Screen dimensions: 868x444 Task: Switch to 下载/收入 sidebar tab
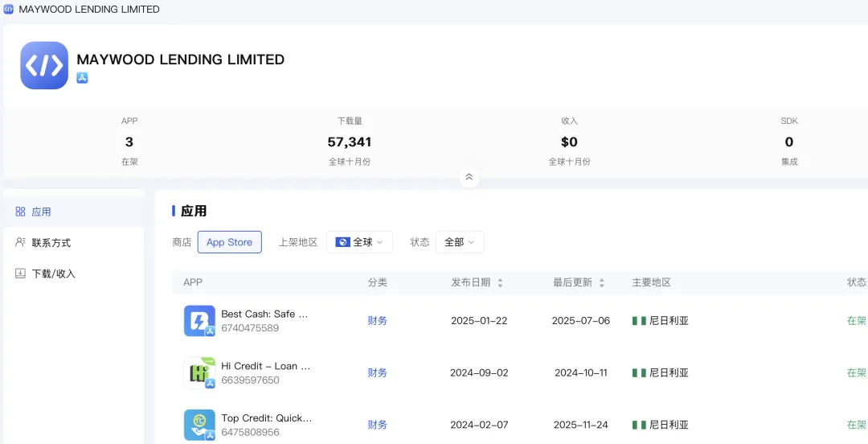tap(53, 273)
